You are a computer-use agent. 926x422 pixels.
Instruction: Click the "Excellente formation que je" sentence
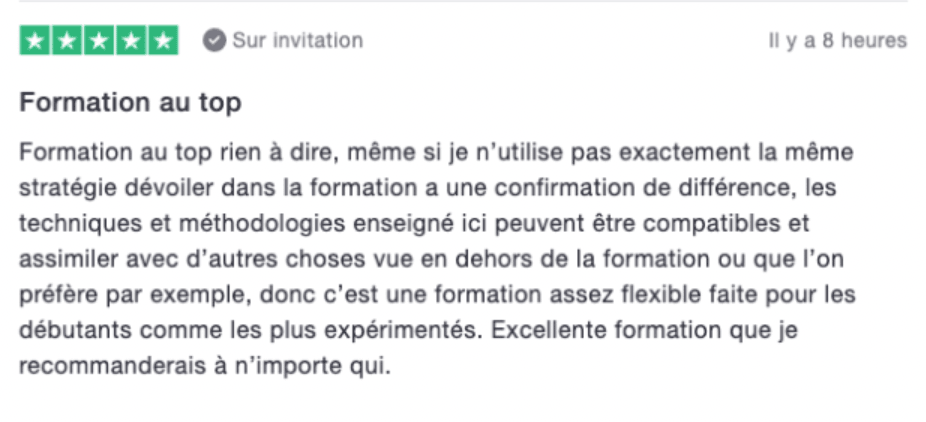tap(644, 330)
